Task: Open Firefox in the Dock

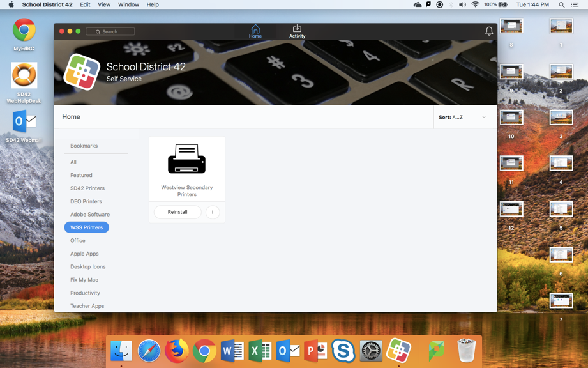Action: tap(176, 351)
